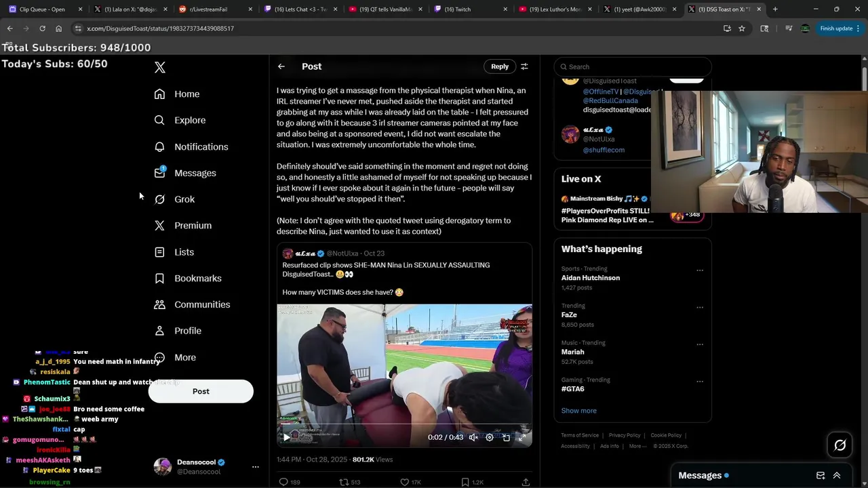Open Grok from the sidebar
868x488 pixels.
[174, 199]
